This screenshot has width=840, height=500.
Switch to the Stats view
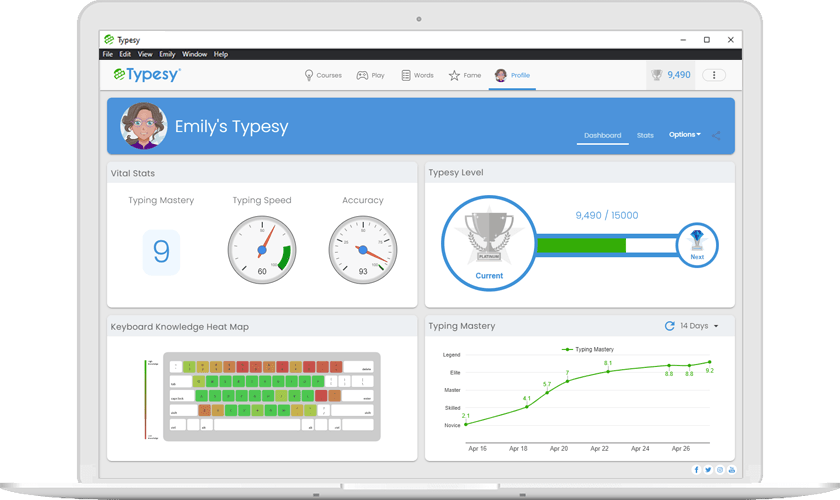pos(645,136)
